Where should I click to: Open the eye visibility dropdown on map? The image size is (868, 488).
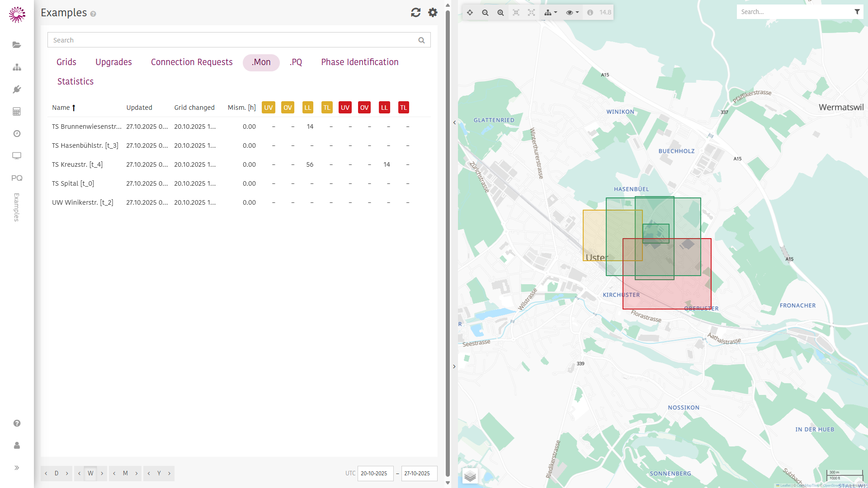(572, 13)
